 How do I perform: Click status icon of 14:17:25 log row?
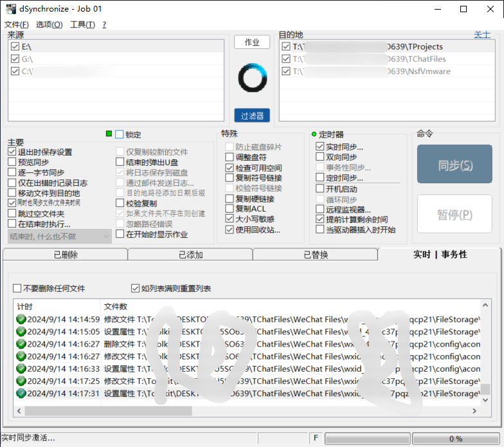21,381
